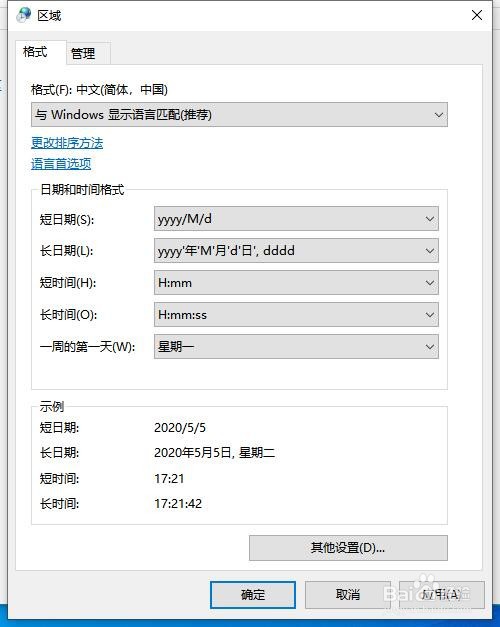The image size is (500, 627).
Task: Expand the 一周的第一天 星期一 dropdown
Action: click(296, 347)
